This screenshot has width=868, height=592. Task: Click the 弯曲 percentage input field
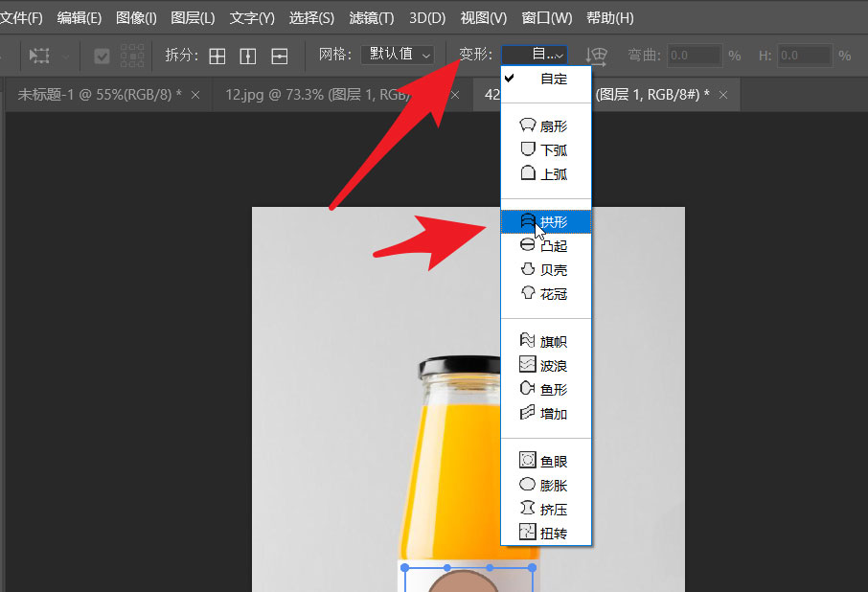pyautogui.click(x=695, y=56)
